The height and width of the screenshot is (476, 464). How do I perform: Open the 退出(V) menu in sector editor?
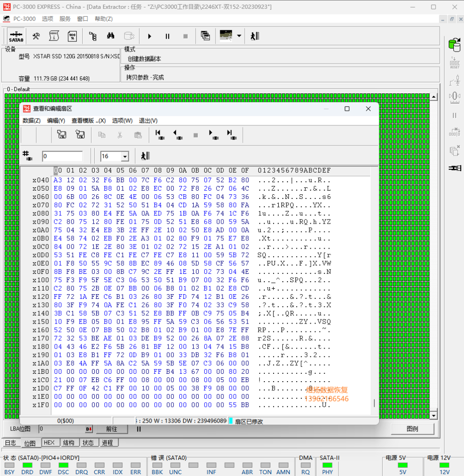[x=148, y=121]
